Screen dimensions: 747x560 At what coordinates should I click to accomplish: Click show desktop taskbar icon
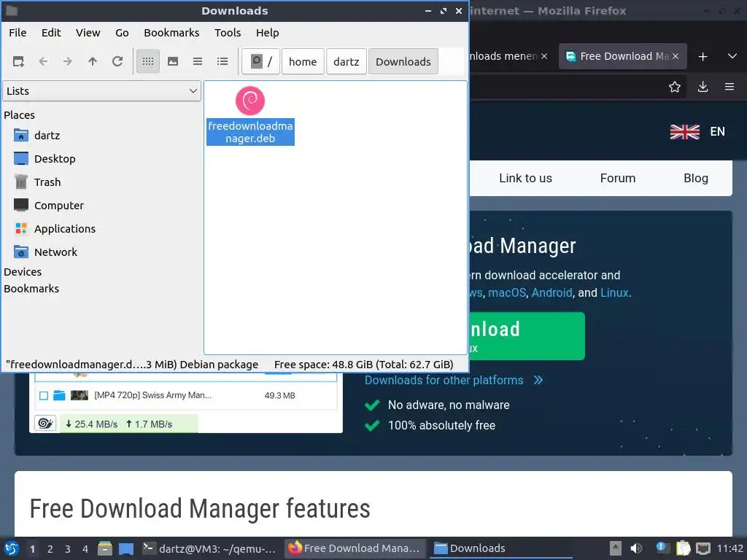point(126,548)
